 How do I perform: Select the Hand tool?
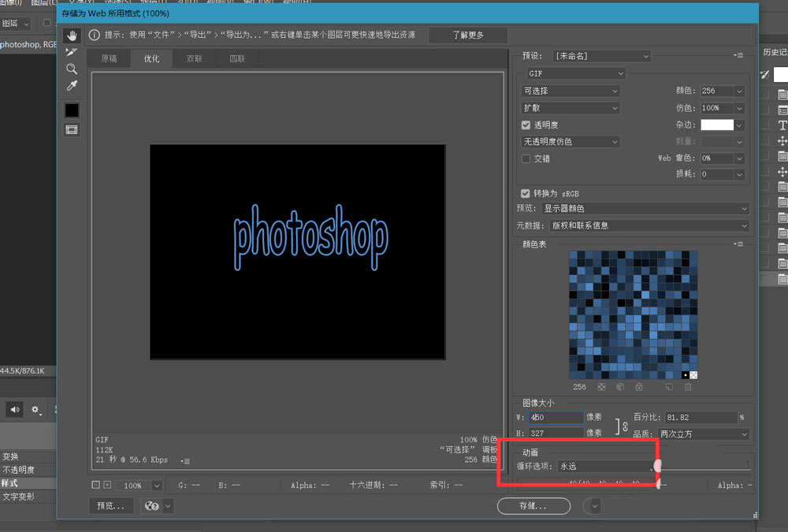(x=72, y=35)
